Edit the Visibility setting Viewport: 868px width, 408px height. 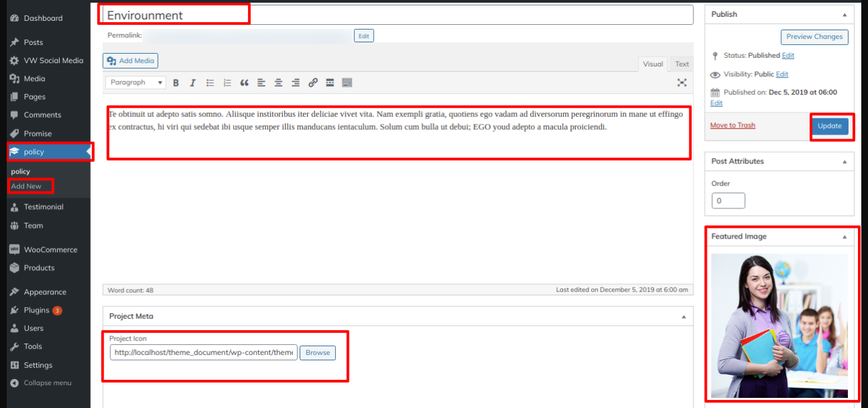coord(782,74)
